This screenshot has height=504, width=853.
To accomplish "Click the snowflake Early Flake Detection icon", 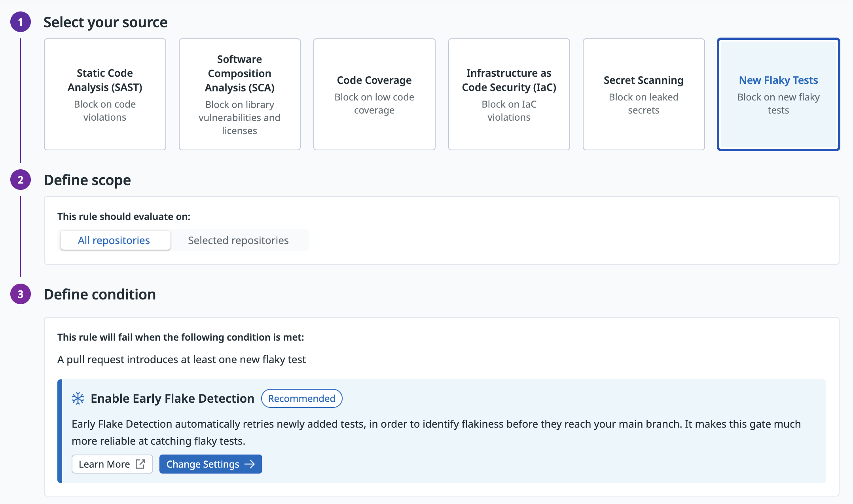I will pos(78,398).
